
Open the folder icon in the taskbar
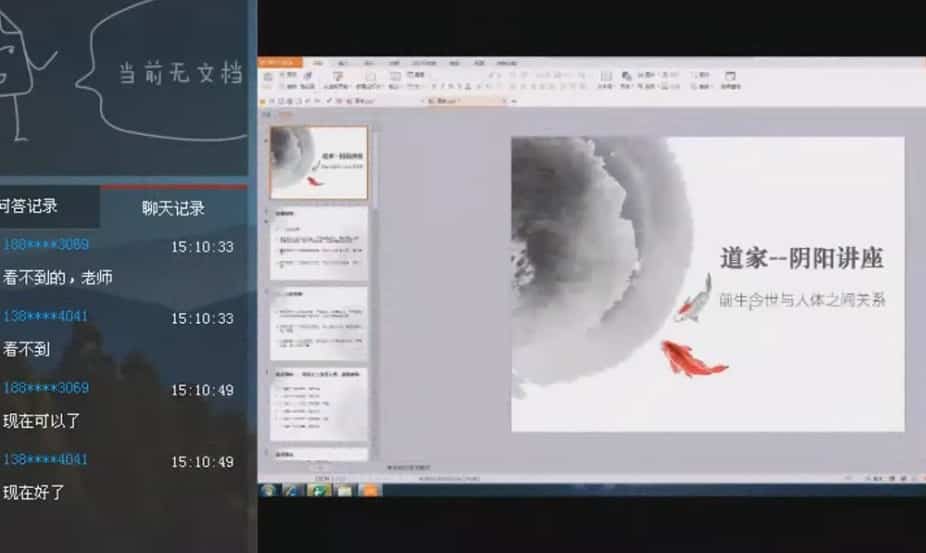(345, 490)
